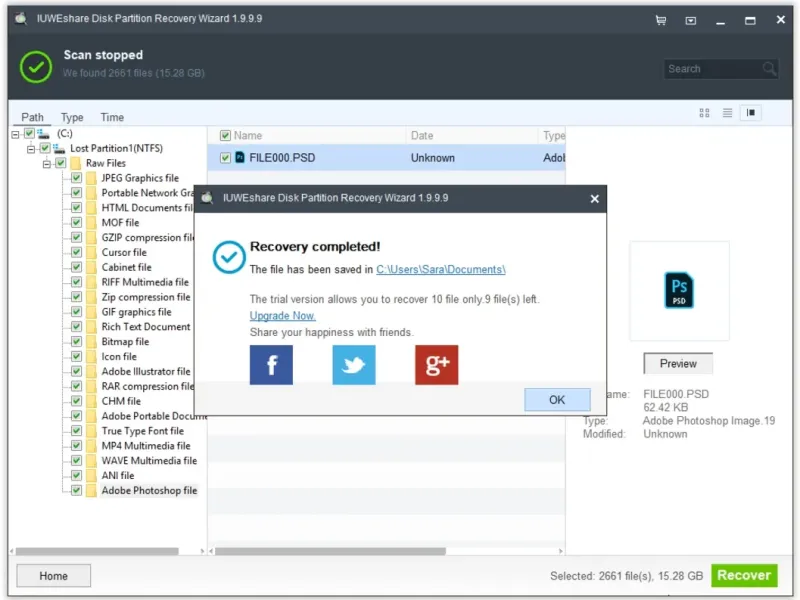Select the RIFF Multimedia file tree item
800x600 pixels.
[145, 282]
